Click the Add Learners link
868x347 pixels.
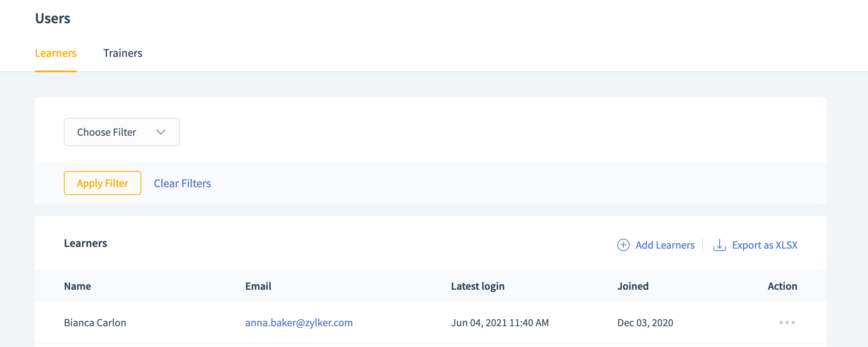(665, 245)
